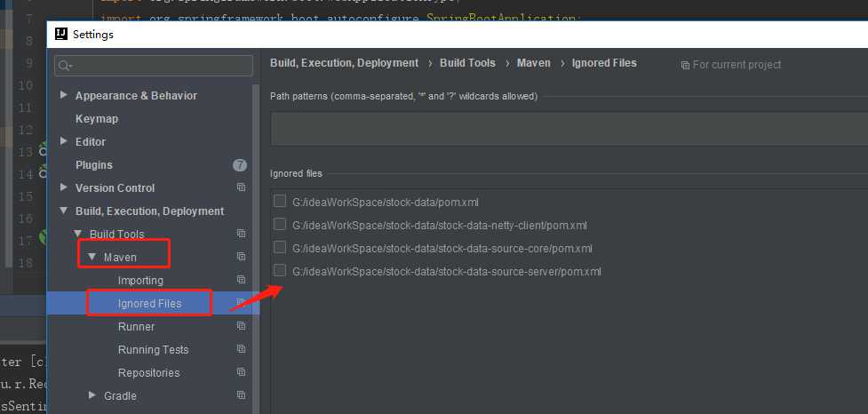This screenshot has height=414, width=868.
Task: Expand the Gradle node
Action: [92, 395]
